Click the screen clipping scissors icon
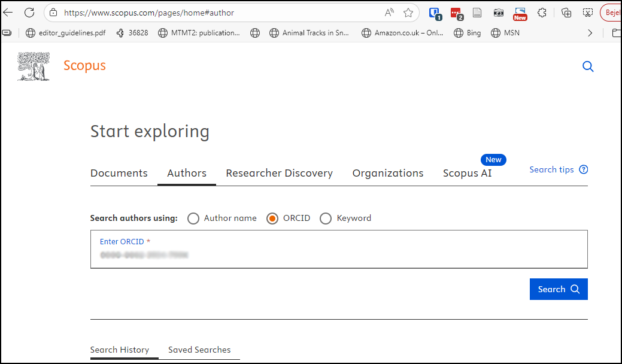 pyautogui.click(x=587, y=13)
